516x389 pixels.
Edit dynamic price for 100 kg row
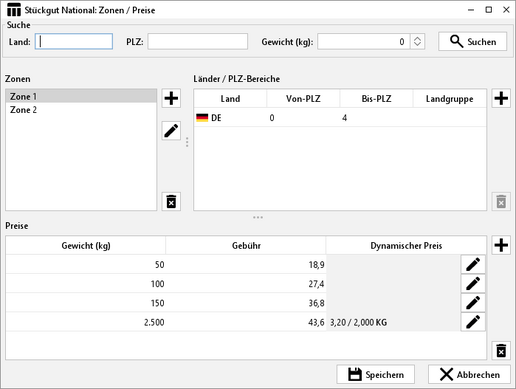click(473, 284)
